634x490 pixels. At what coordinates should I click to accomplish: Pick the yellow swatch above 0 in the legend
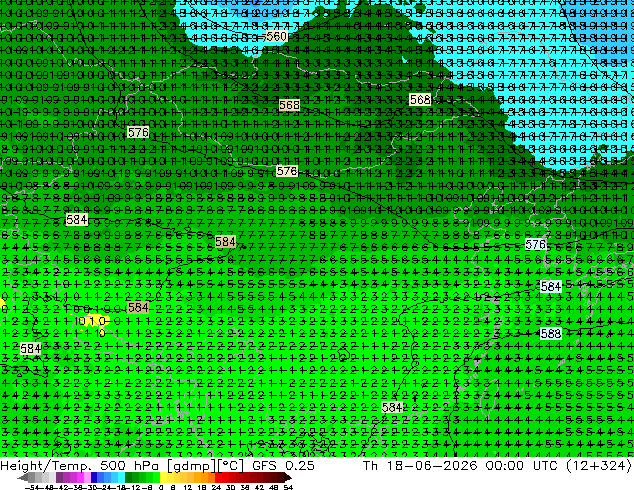[163, 477]
